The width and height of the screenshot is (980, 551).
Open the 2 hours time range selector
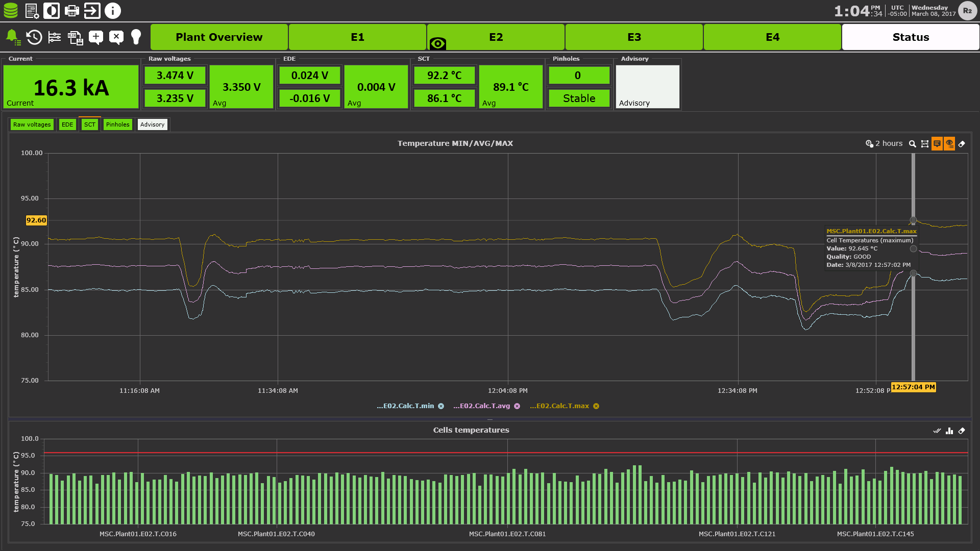(884, 144)
